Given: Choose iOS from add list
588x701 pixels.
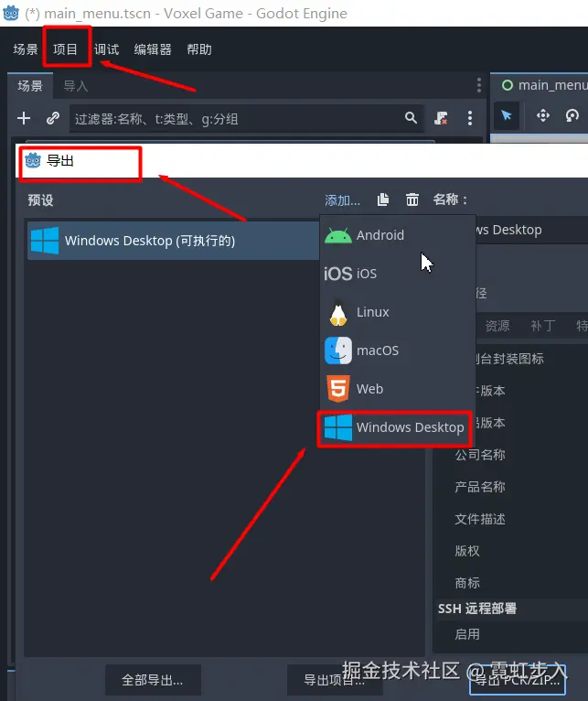Looking at the screenshot, I should tap(397, 273).
